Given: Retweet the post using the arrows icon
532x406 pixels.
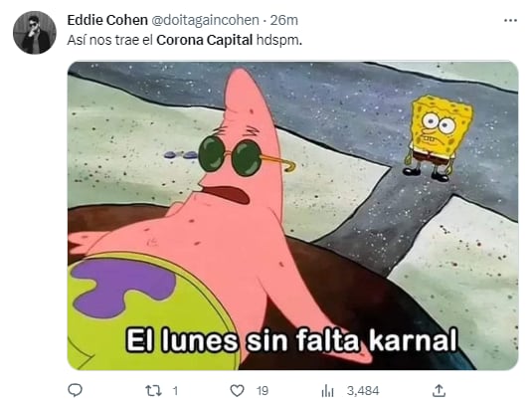Looking at the screenshot, I should [153, 391].
